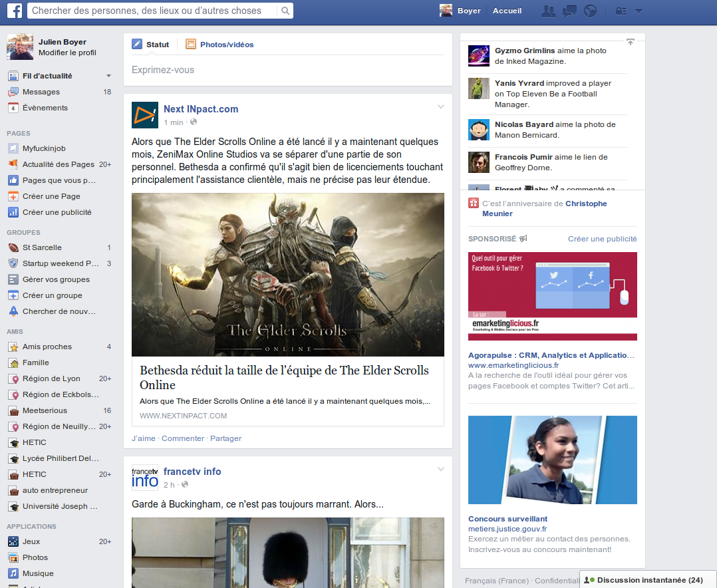717x588 pixels.
Task: Click Jeux application icon
Action: 13,541
